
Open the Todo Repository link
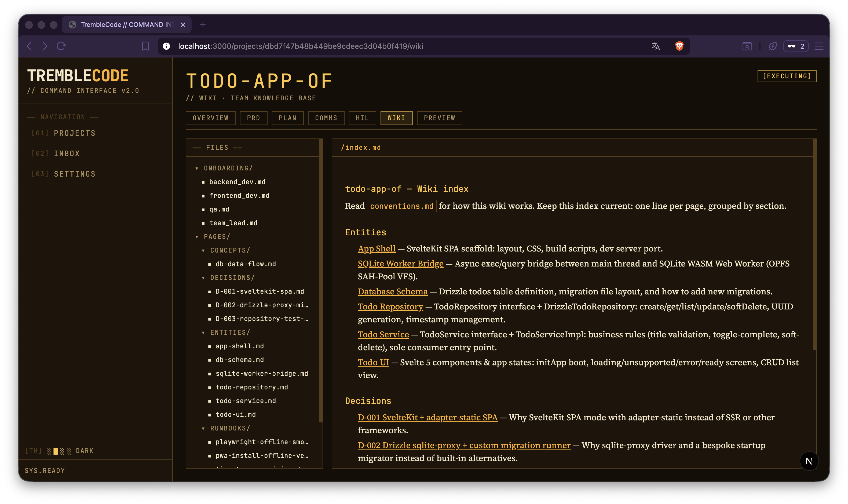(x=390, y=306)
